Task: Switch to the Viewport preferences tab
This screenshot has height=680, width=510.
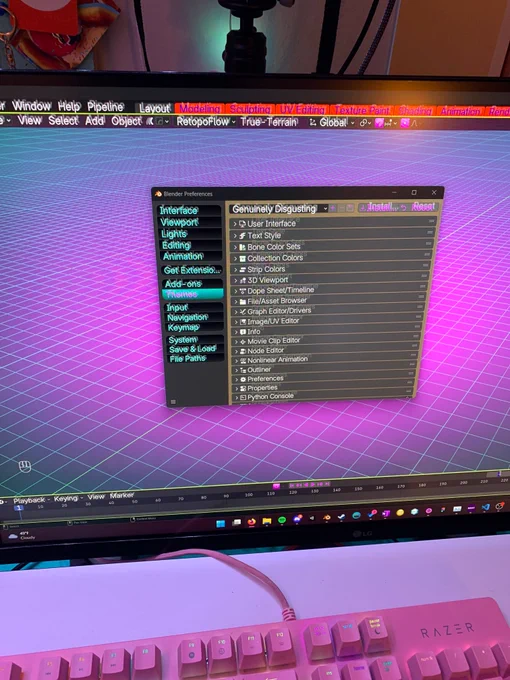Action: point(190,222)
